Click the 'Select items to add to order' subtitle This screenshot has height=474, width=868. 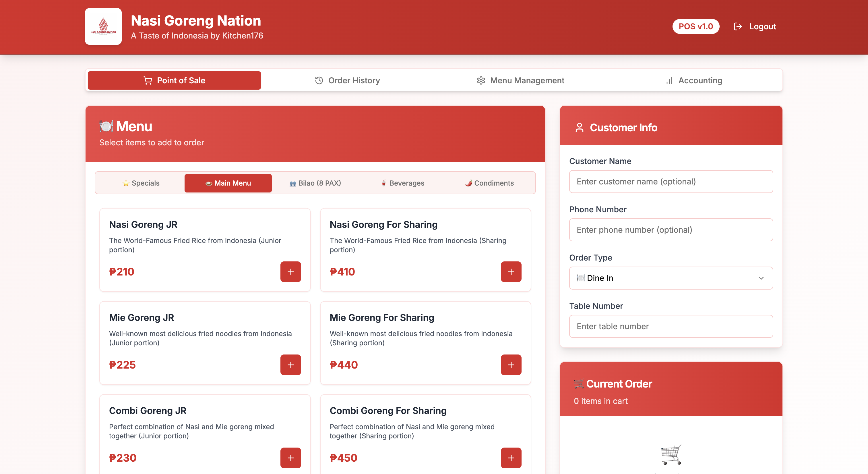pos(151,142)
